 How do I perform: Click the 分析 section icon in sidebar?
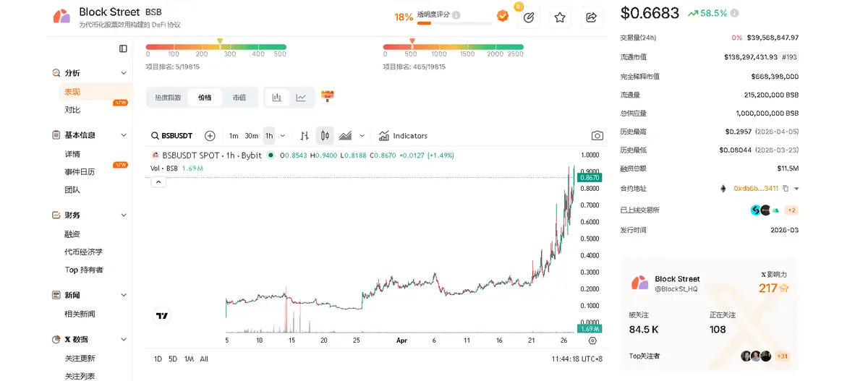pyautogui.click(x=56, y=73)
